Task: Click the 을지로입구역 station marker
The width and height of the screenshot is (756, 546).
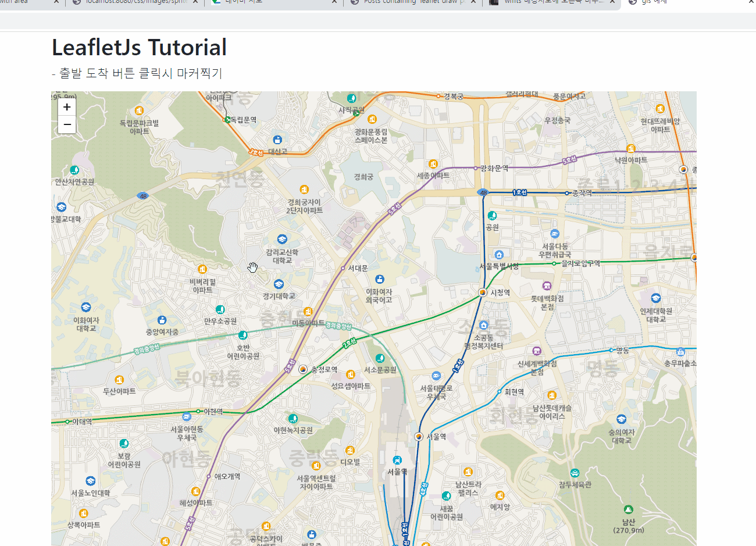Action: [x=554, y=263]
